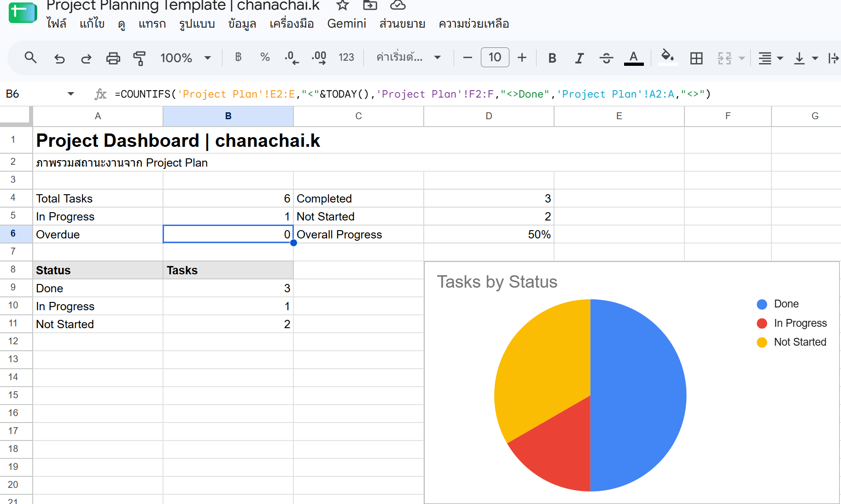Redo the last action
841x504 pixels.
[86, 58]
